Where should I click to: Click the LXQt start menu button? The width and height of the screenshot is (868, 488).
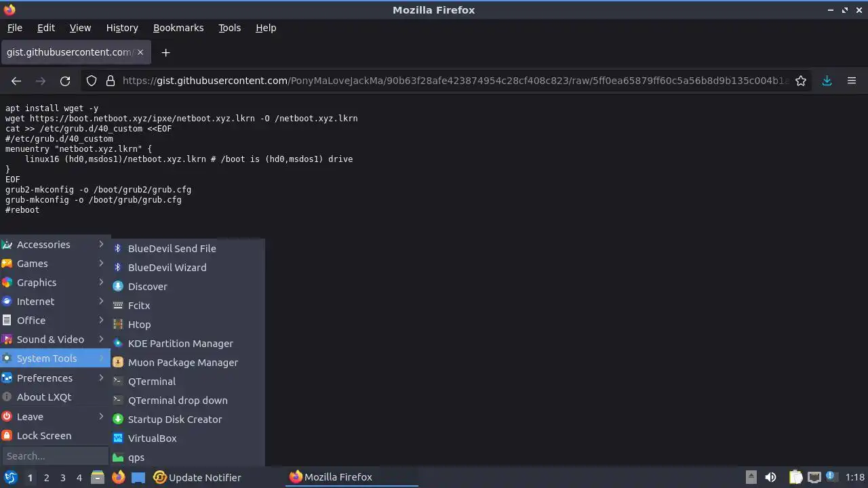tap(11, 477)
